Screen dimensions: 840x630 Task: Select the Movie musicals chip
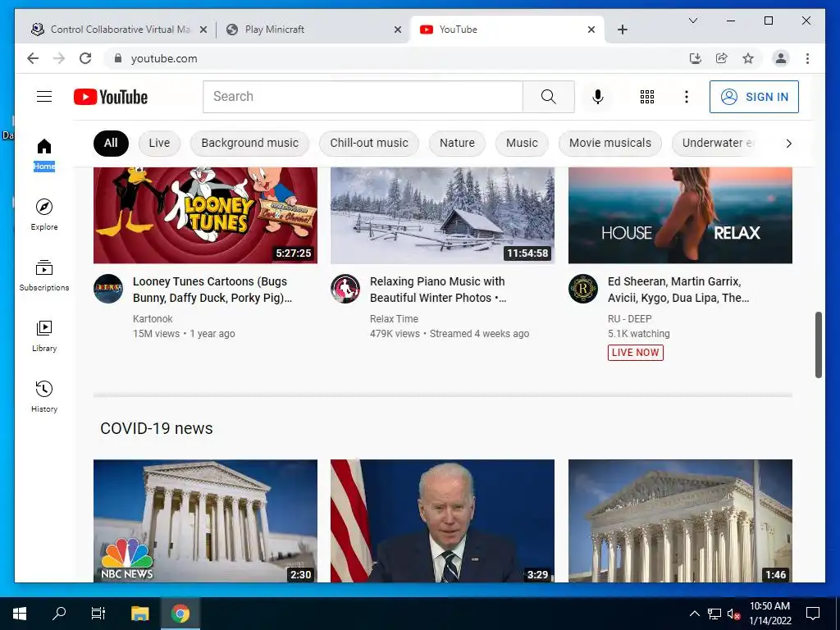coord(610,143)
